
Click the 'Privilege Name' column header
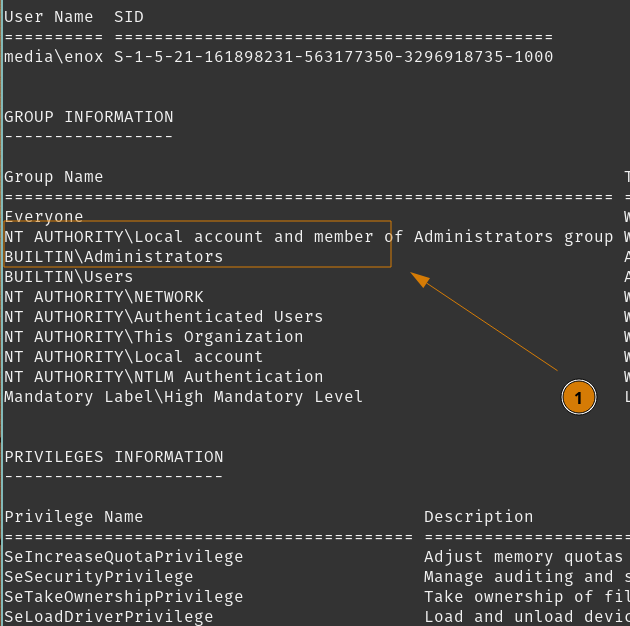point(74,517)
